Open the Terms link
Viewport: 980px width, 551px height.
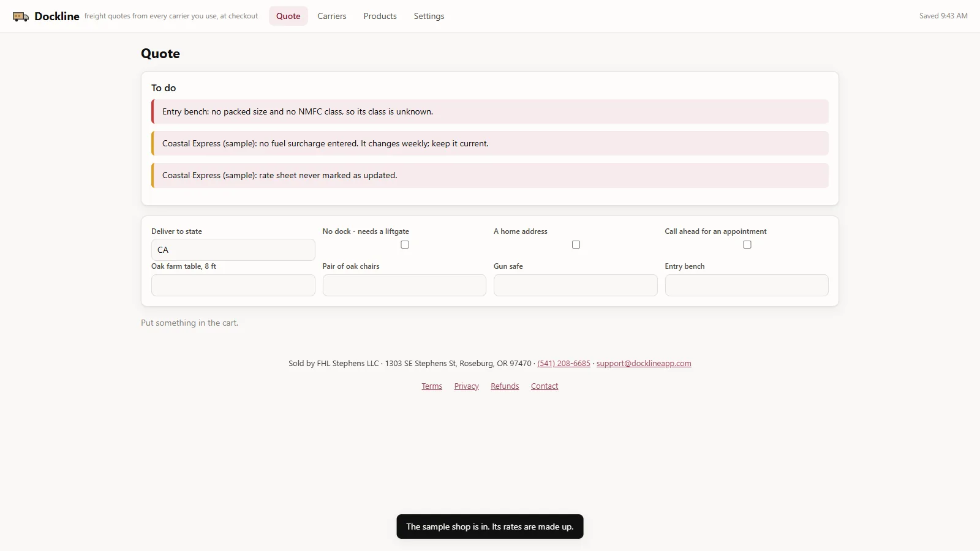click(x=432, y=386)
